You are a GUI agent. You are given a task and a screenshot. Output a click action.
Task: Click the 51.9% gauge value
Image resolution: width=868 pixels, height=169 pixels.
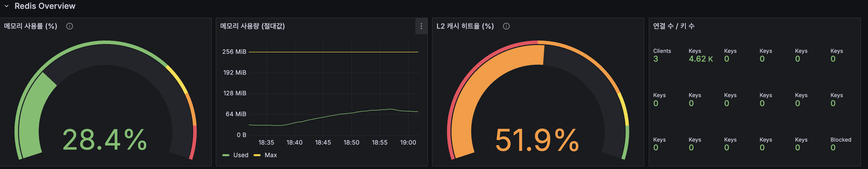pyautogui.click(x=537, y=140)
